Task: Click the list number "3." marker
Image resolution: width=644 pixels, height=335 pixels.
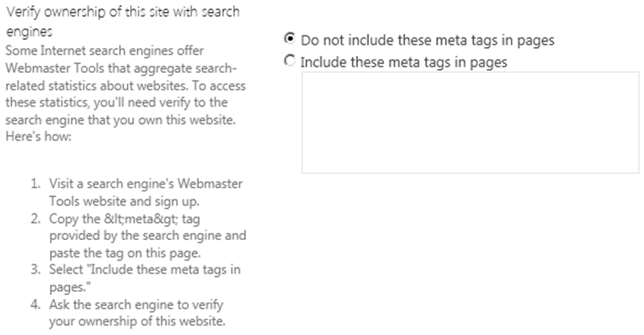Action: 36,270
